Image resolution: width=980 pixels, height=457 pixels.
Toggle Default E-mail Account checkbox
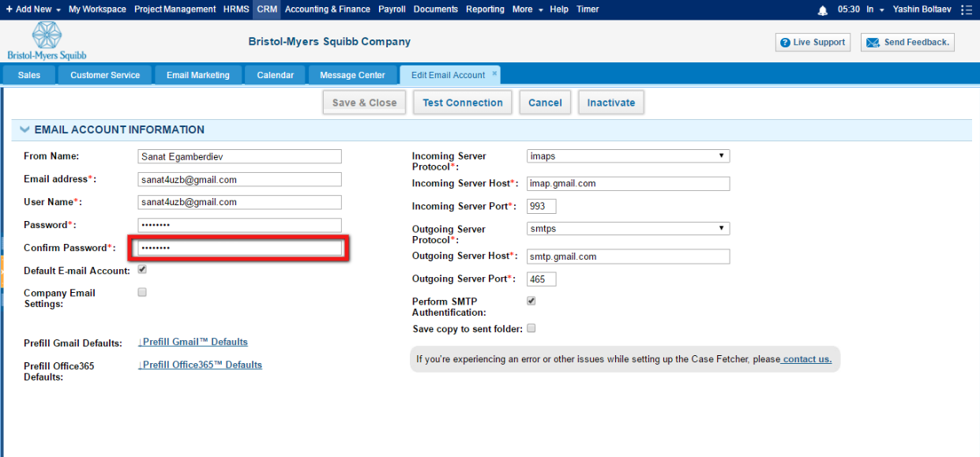142,269
